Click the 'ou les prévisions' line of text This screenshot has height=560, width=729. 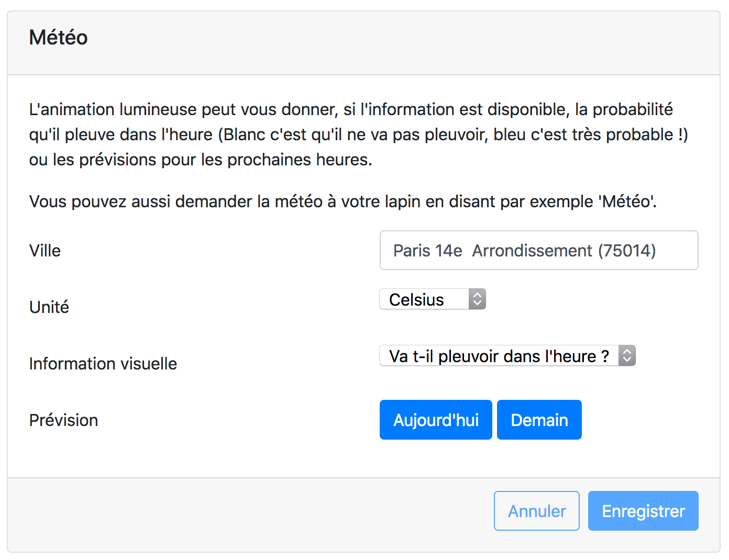(201, 160)
